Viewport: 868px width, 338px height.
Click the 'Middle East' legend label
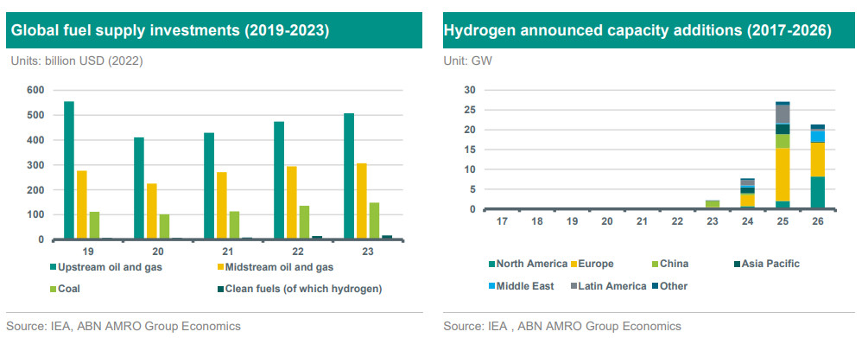525,286
